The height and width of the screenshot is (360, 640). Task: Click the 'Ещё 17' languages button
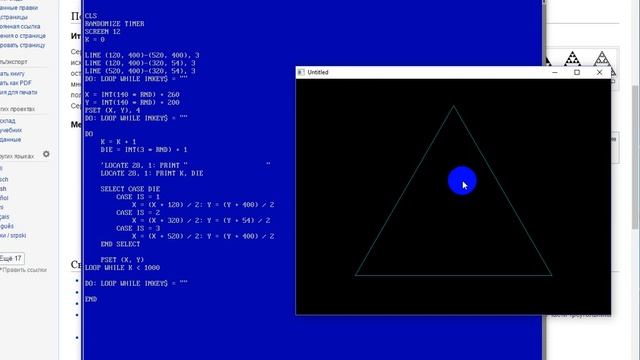click(11, 258)
